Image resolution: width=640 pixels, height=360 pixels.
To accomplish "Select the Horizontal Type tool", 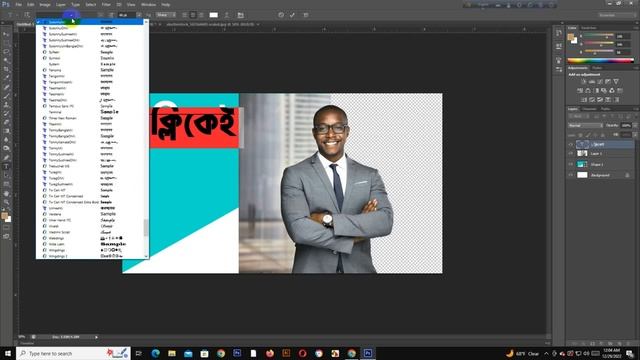I will click(x=6, y=167).
